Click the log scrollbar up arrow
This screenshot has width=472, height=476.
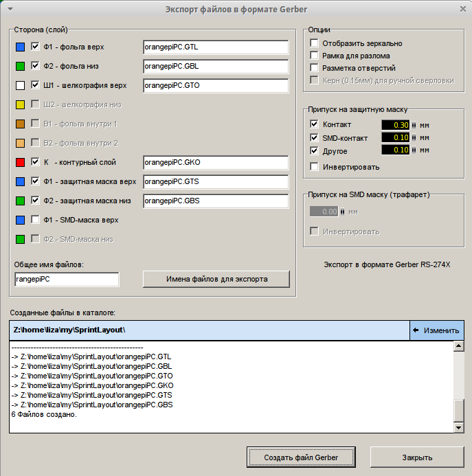459,346
